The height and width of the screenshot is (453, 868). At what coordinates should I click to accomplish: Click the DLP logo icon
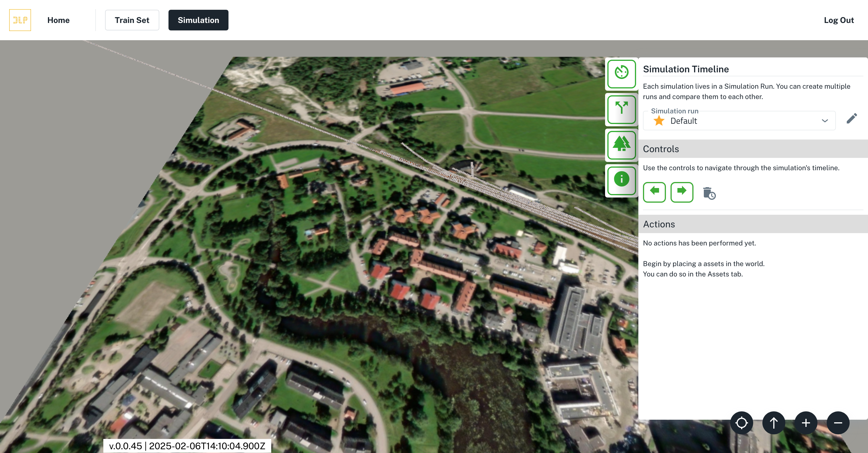pos(20,20)
